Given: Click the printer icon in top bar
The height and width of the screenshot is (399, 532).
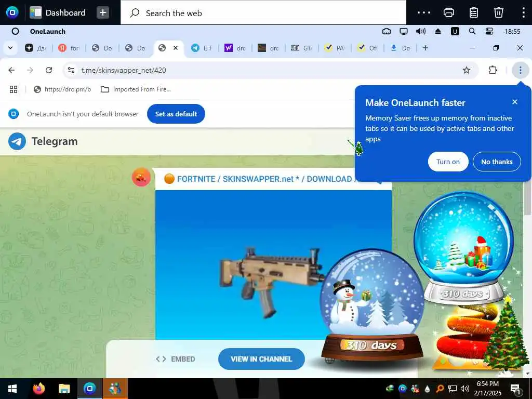Looking at the screenshot, I should click(x=448, y=12).
